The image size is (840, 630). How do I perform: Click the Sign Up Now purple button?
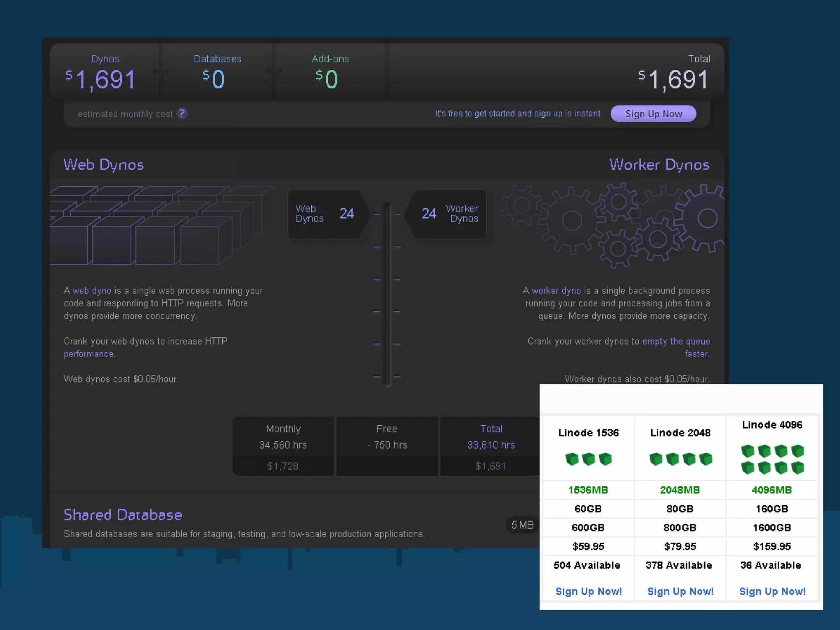(x=653, y=114)
